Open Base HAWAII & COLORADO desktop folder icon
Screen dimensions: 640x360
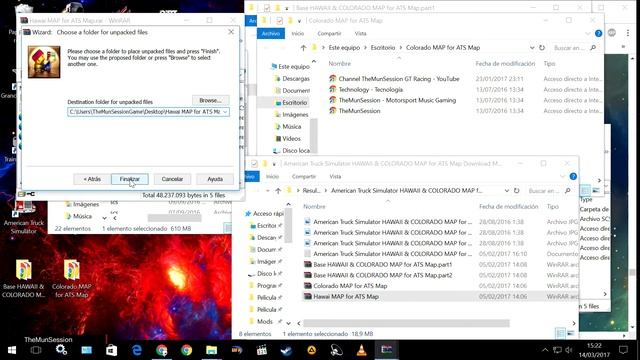[24, 278]
